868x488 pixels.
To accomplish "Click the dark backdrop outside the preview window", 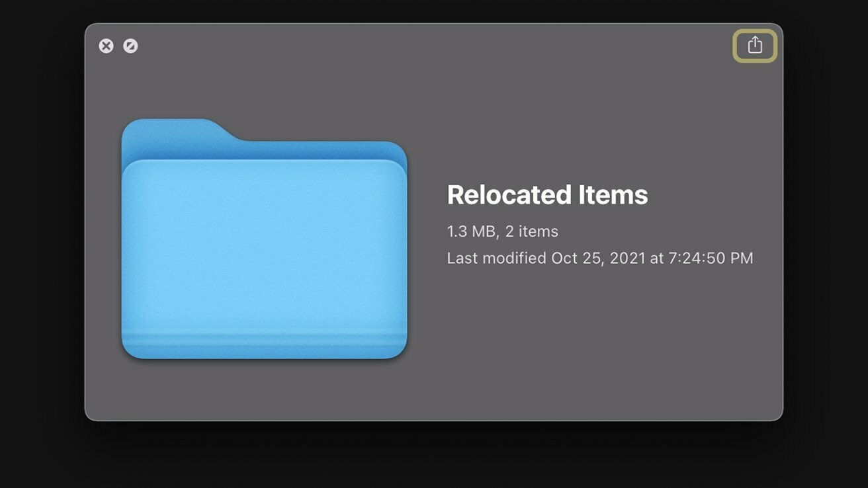I will [x=434, y=456].
